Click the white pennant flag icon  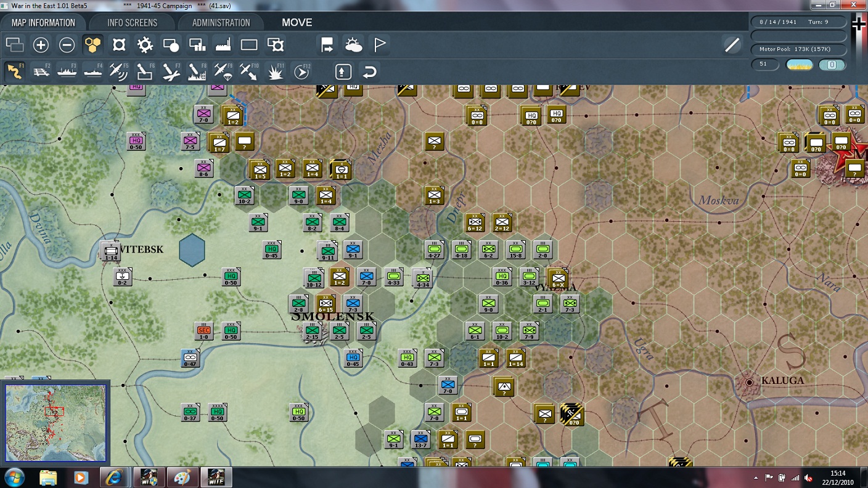coord(380,45)
